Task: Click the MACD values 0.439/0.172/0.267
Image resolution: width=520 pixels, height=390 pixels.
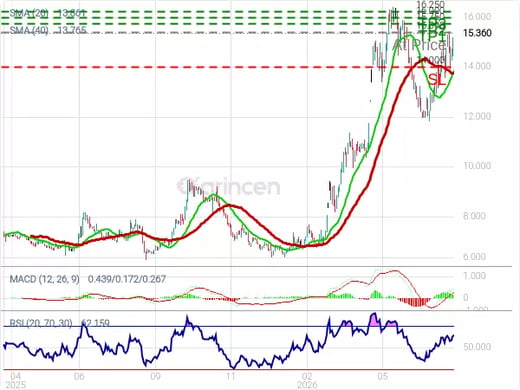Action: [127, 279]
